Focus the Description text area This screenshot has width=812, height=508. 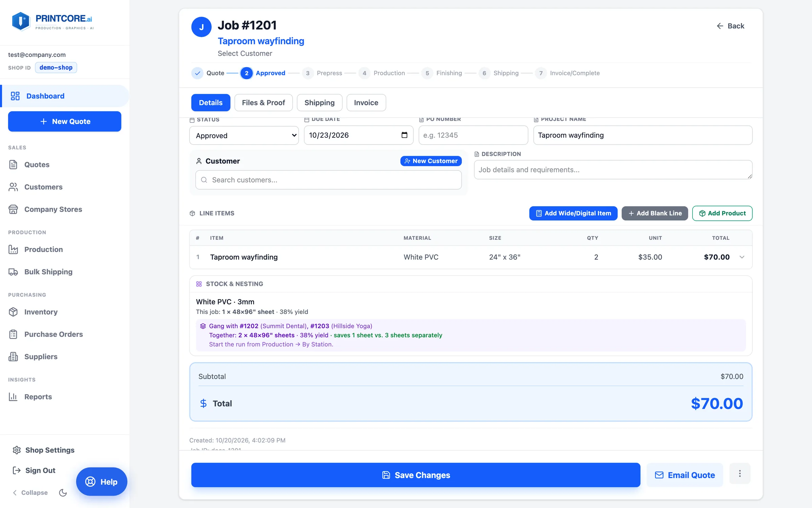coord(613,170)
